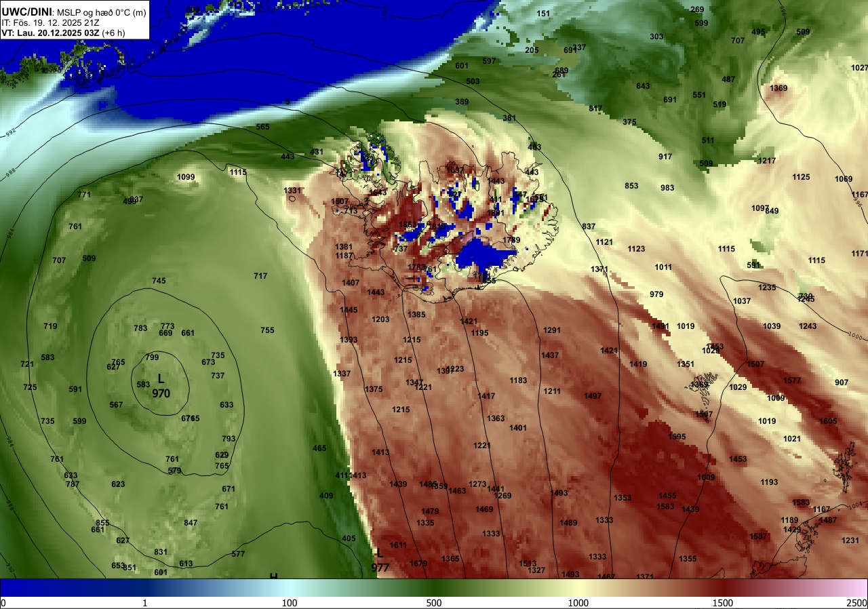Viewport: 868px width, 609px height.
Task: Click the height value '755'
Action: coord(267,330)
